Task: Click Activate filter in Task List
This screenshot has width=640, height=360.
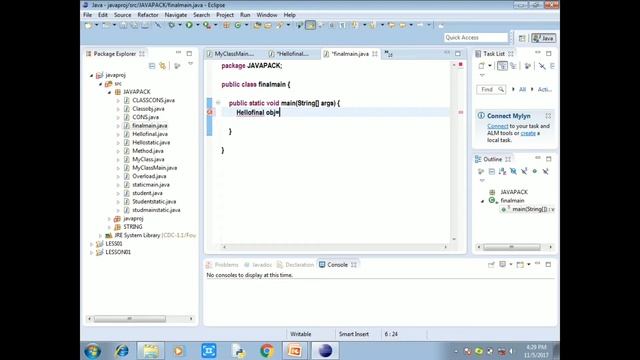Action: (x=544, y=89)
